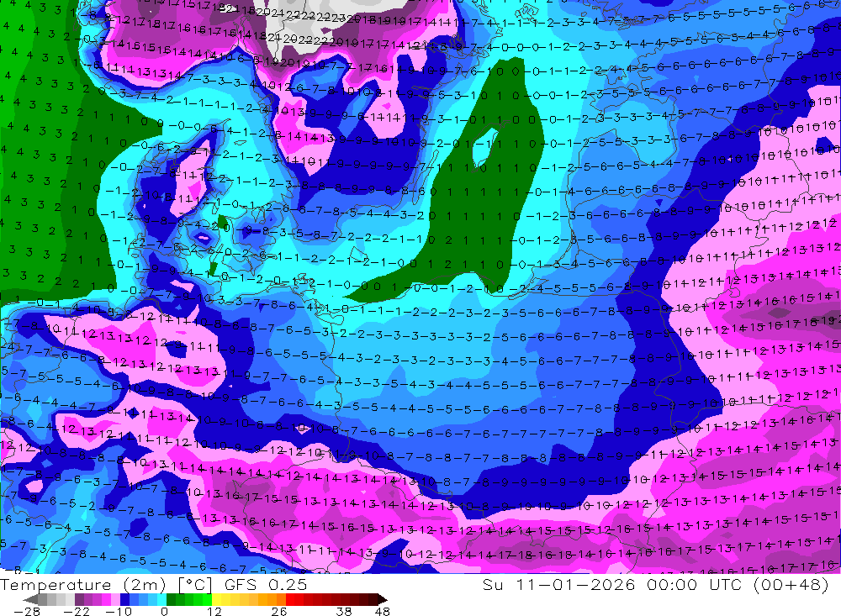Click the '38' legend label
This screenshot has width=841, height=616.
pos(344,611)
